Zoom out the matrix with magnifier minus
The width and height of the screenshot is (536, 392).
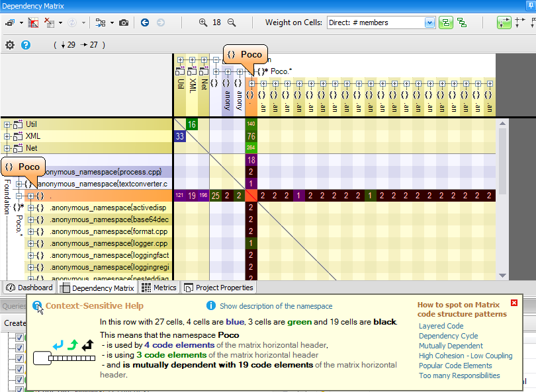tap(232, 22)
